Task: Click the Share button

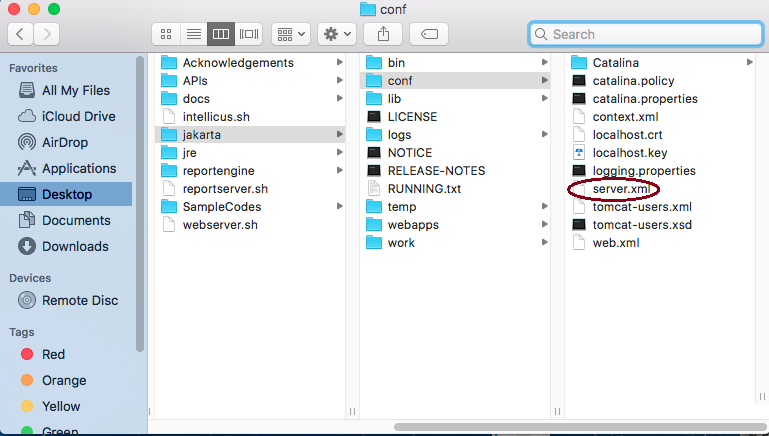Action: [383, 34]
